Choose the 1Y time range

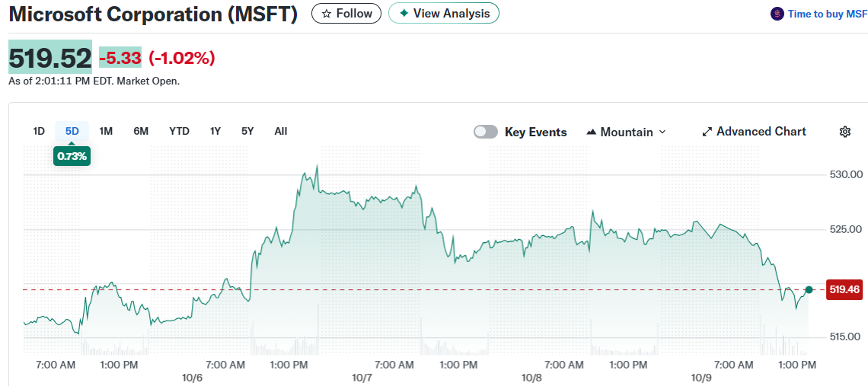[x=215, y=131]
